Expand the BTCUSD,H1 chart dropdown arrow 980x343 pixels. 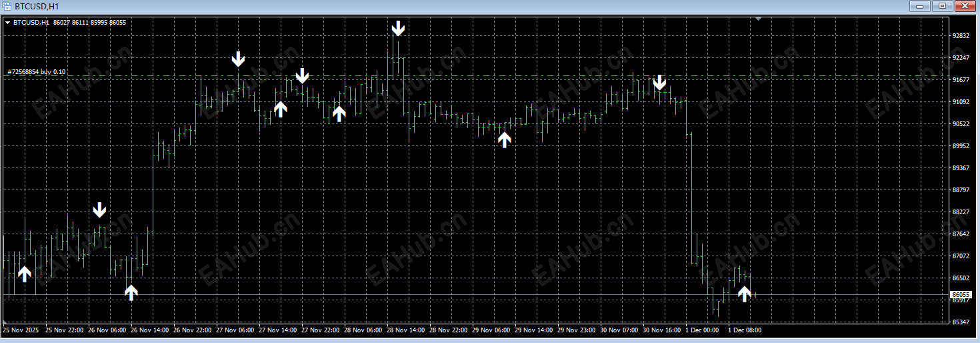click(x=8, y=23)
